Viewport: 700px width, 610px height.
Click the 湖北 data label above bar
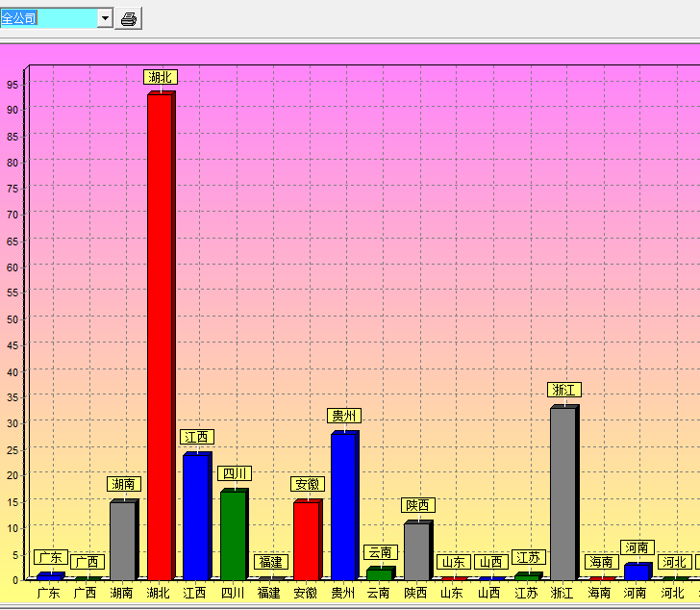tap(161, 77)
